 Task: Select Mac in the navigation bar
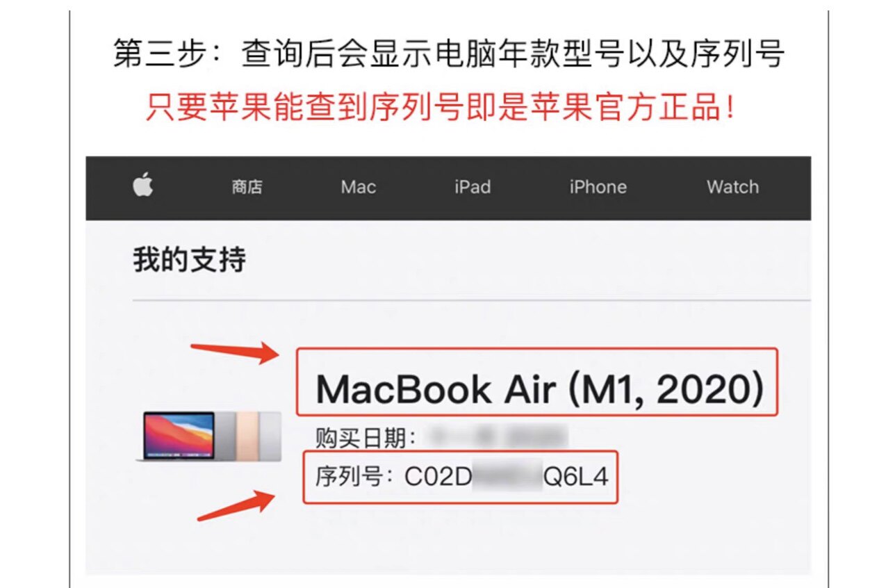coord(359,187)
